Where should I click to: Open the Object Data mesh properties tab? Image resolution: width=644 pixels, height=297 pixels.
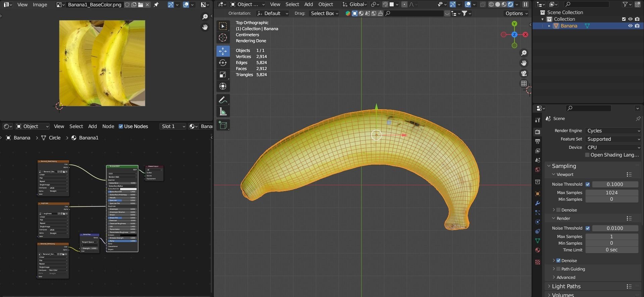point(538,241)
